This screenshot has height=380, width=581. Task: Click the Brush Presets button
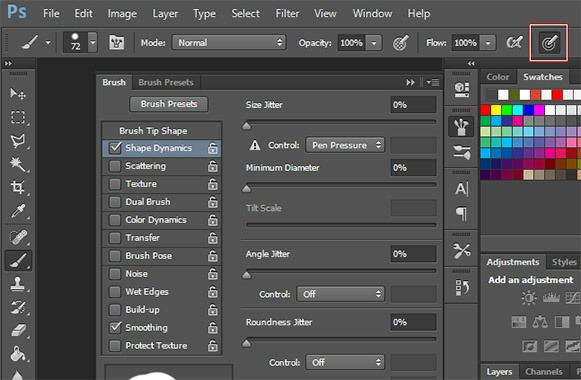coord(169,104)
